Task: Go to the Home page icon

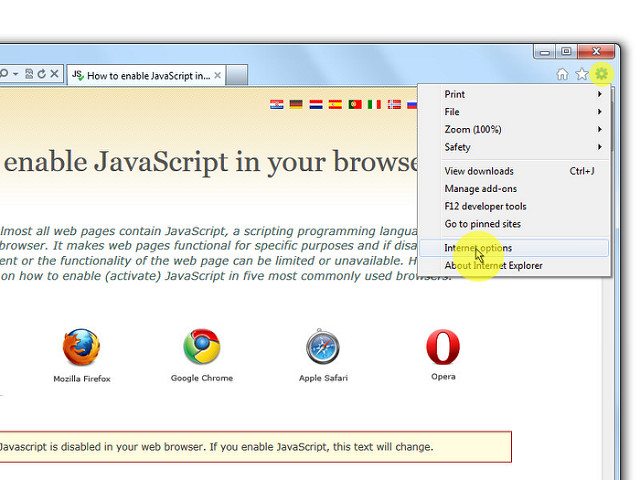Action: tap(562, 74)
